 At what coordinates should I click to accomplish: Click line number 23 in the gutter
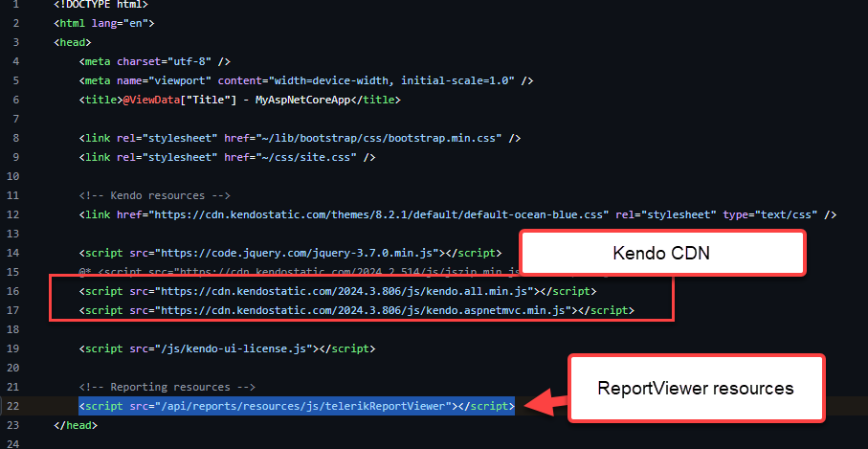coord(13,425)
